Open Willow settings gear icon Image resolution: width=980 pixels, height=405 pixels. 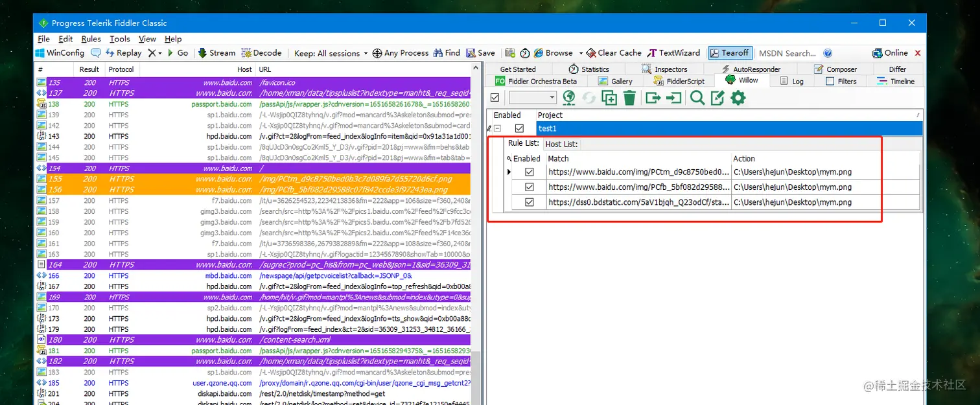coord(738,98)
